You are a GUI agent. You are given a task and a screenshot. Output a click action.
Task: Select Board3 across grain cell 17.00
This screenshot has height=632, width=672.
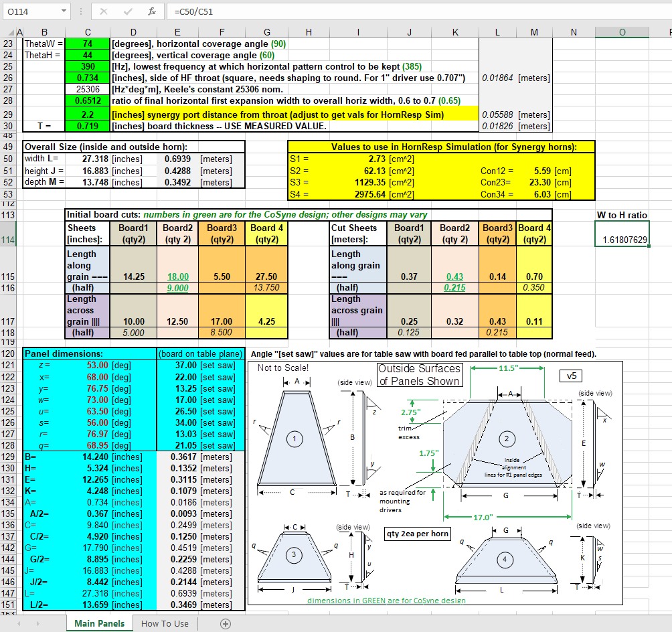(222, 311)
